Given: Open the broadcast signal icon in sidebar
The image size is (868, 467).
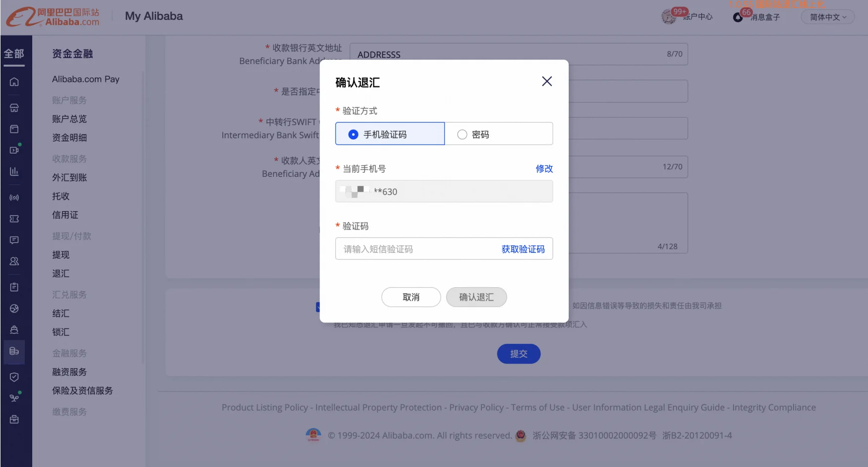Looking at the screenshot, I should tap(14, 198).
